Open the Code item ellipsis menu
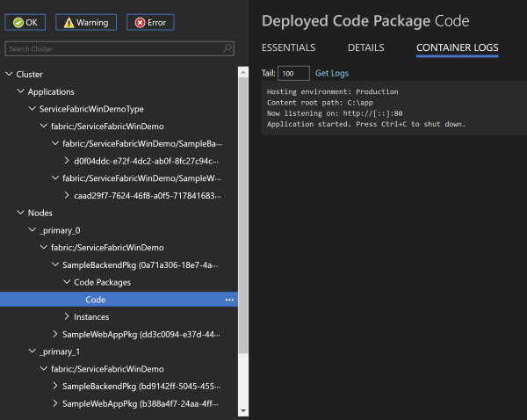Viewport: 527px width, 420px height. [229, 300]
